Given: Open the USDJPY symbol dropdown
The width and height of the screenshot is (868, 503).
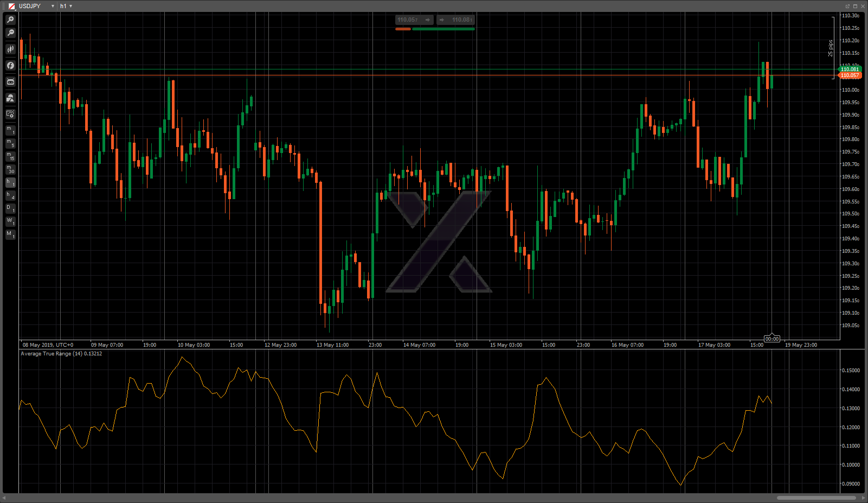Looking at the screenshot, I should (53, 6).
